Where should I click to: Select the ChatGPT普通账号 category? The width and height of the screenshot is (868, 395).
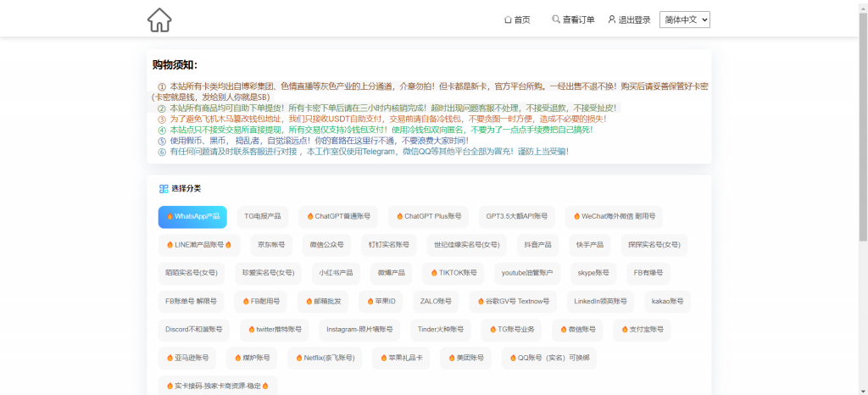click(x=338, y=217)
